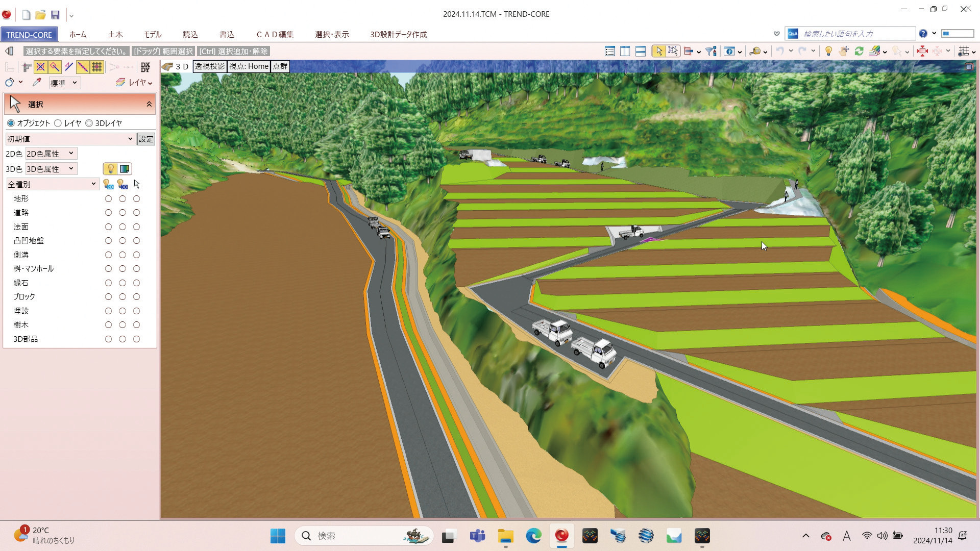Toggle the first radio for 地形 row

coord(108,198)
